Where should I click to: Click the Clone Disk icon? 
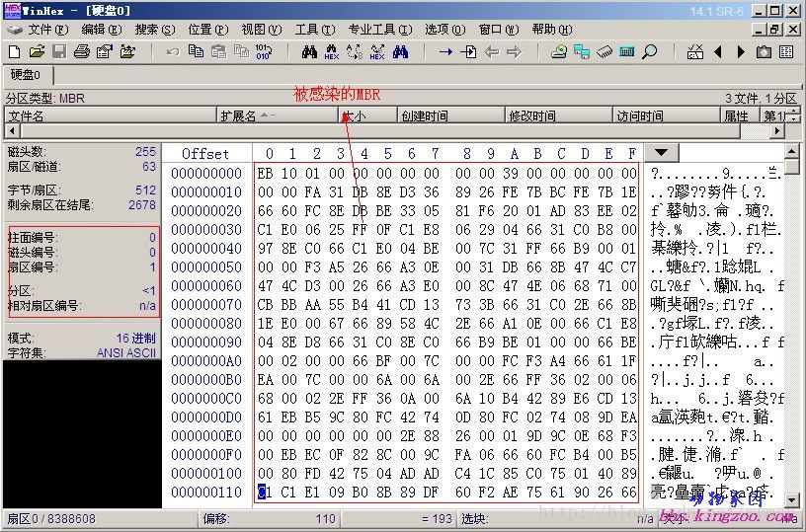582,52
